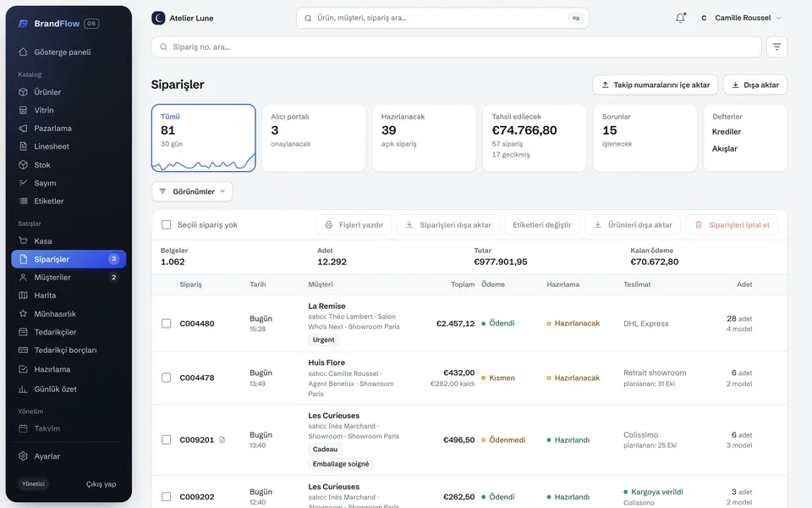Click the box icon next to Ürünler
The image size is (812, 508).
[23, 91]
